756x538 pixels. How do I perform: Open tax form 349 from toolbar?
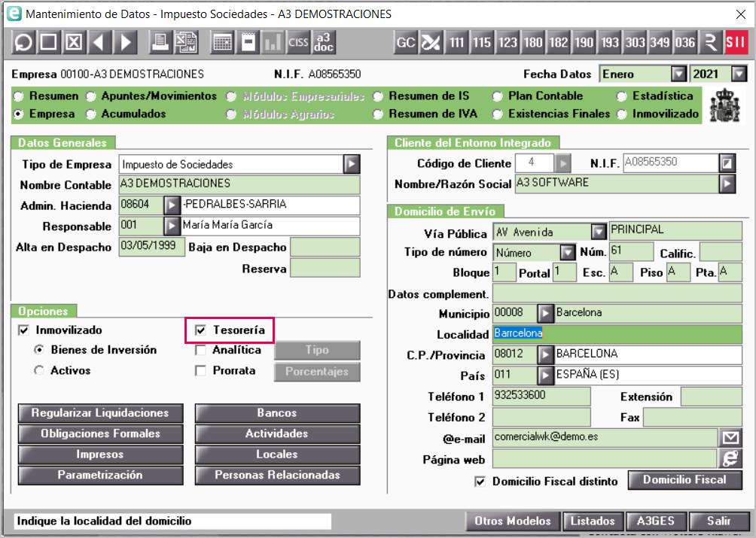pyautogui.click(x=660, y=42)
